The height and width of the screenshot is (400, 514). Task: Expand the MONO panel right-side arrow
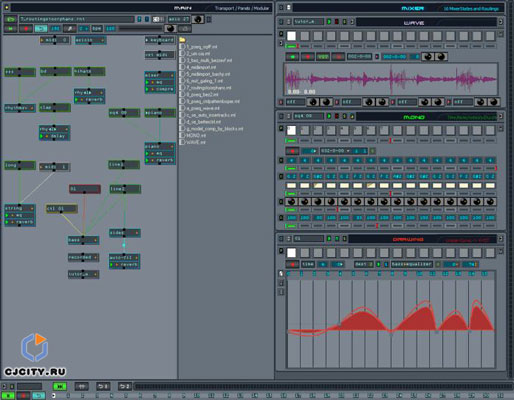500,116
